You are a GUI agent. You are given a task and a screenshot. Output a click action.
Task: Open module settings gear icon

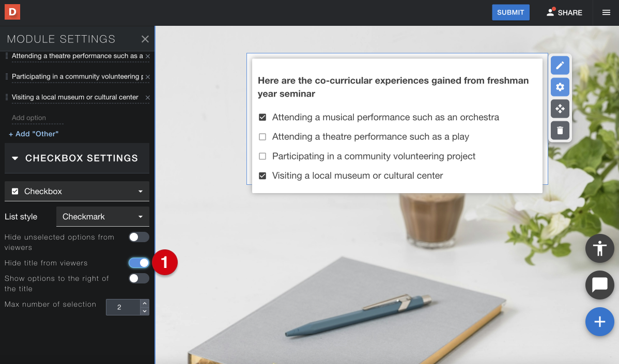tap(560, 87)
